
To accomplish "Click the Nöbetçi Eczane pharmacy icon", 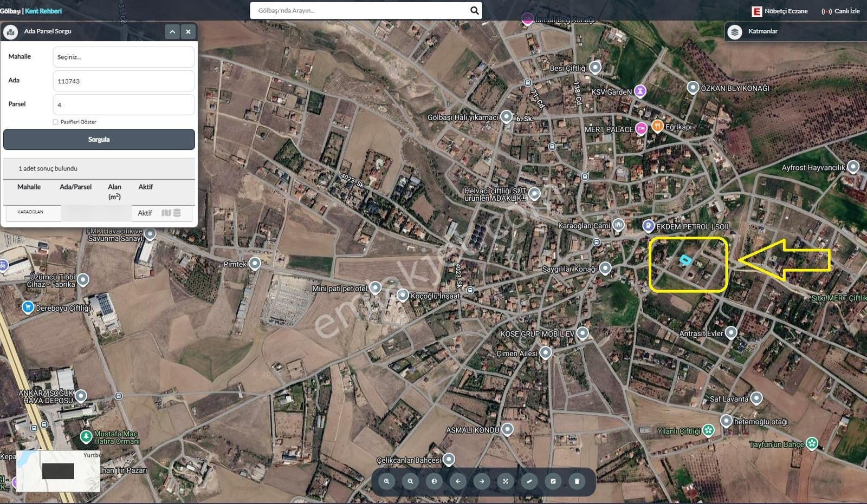I will pos(756,11).
